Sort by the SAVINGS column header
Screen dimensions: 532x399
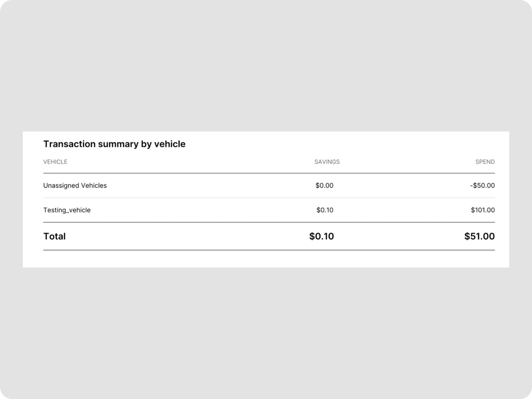327,162
